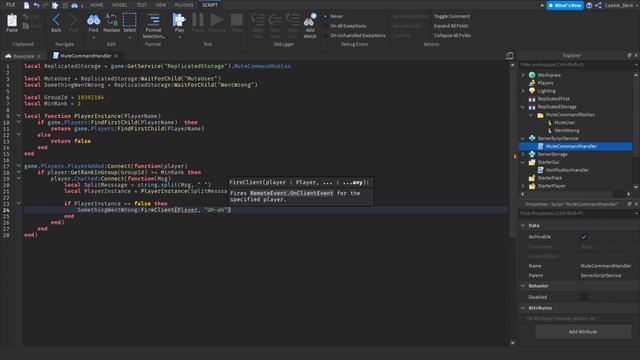Expand the StarterPlayer tree node
640x360 pixels.
pyautogui.click(x=523, y=186)
